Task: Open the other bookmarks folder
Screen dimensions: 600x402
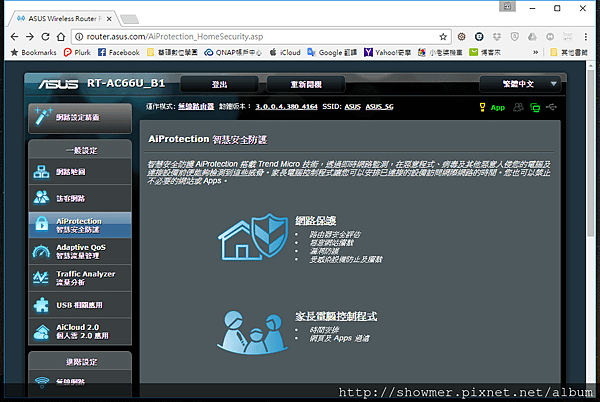Action: point(569,52)
